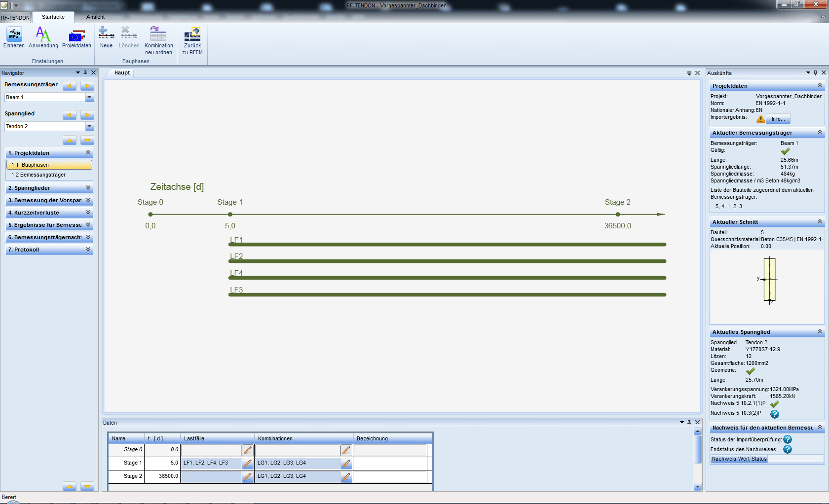Click Nachweis 5.10.3(2)P help icon
The width and height of the screenshot is (829, 504).
coord(775,414)
